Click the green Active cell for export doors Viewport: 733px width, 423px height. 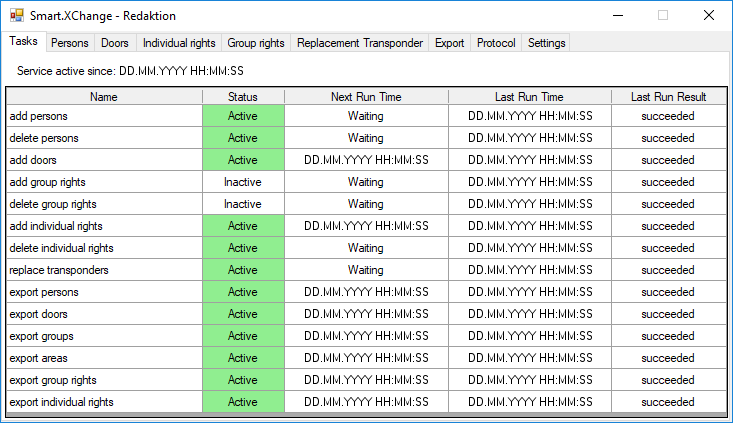243,314
